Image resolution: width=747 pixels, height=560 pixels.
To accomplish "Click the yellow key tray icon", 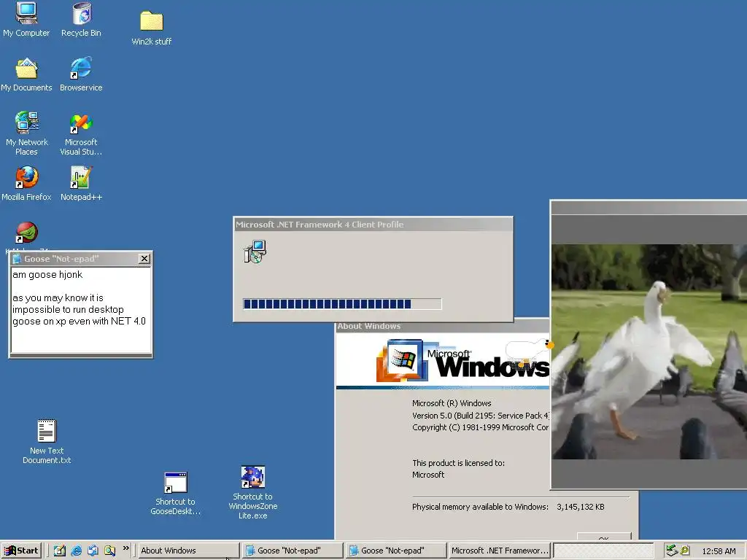I will pyautogui.click(x=685, y=551).
